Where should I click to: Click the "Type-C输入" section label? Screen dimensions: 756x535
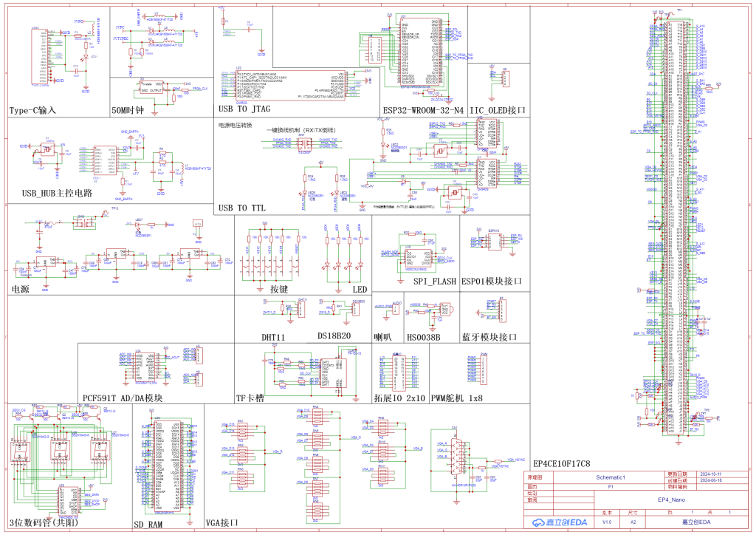coord(32,111)
